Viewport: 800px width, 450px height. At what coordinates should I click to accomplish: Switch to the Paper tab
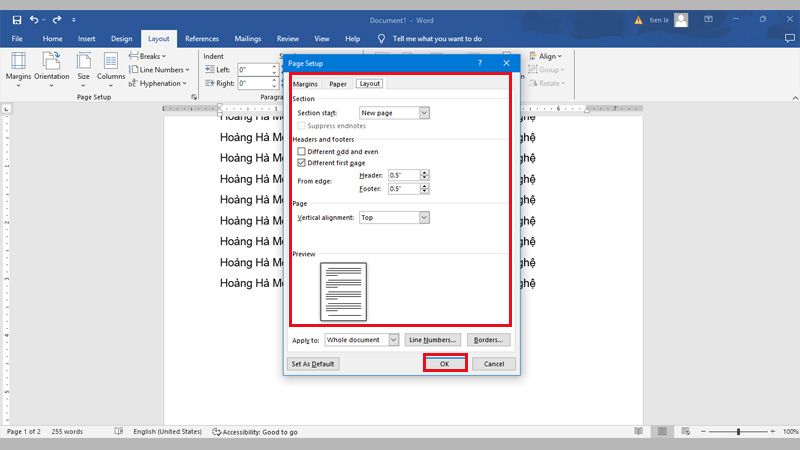point(338,84)
